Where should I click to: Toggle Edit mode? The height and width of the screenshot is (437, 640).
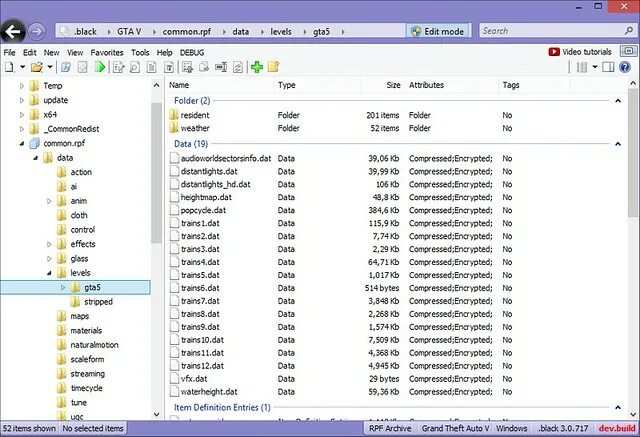[x=438, y=31]
